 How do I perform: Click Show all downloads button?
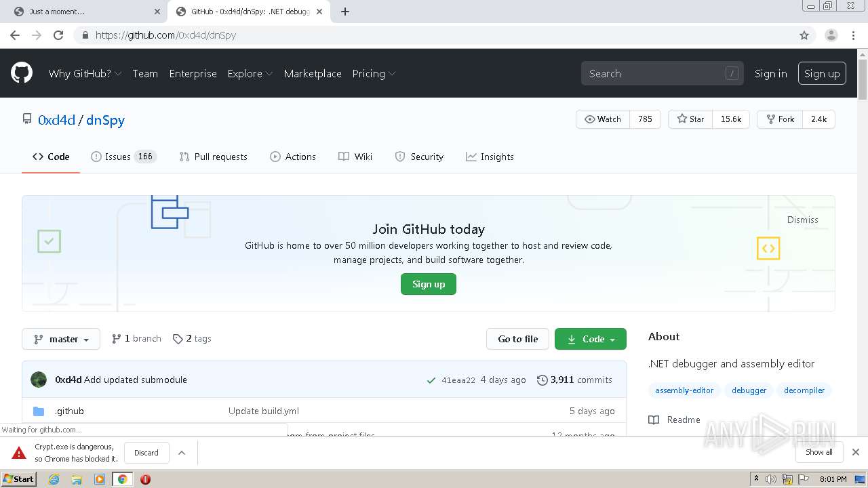[x=819, y=452]
